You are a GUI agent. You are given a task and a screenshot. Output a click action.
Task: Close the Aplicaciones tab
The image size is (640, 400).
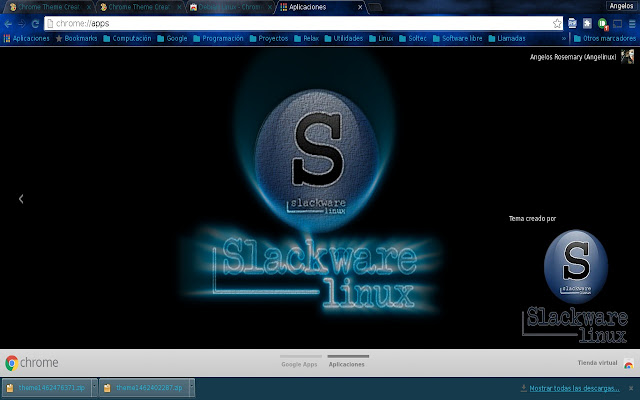pyautogui.click(x=360, y=7)
